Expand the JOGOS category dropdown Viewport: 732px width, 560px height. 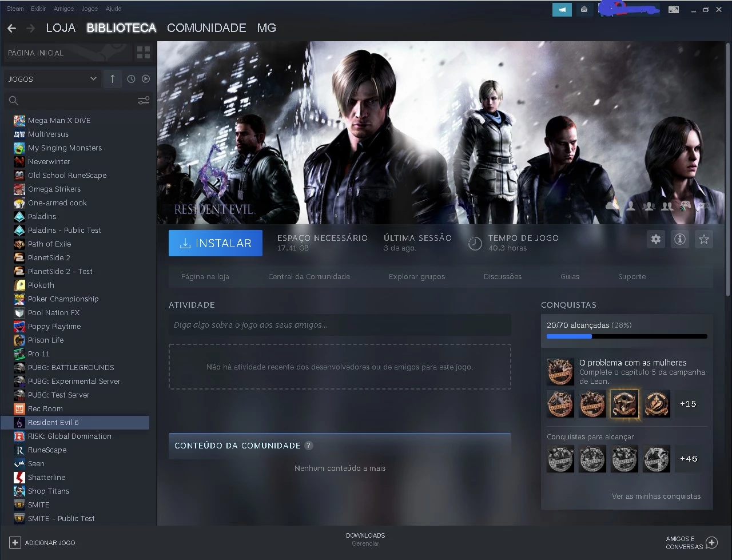tap(53, 79)
